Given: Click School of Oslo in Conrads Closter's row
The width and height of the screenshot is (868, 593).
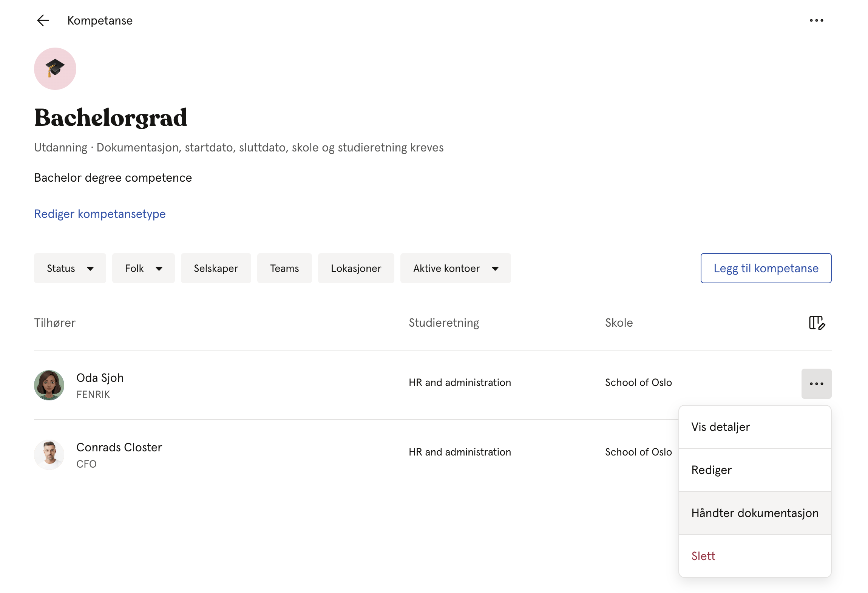Looking at the screenshot, I should pyautogui.click(x=638, y=452).
